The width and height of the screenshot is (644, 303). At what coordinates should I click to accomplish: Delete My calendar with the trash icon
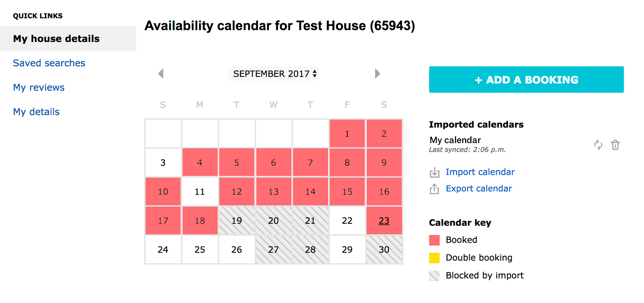(615, 145)
